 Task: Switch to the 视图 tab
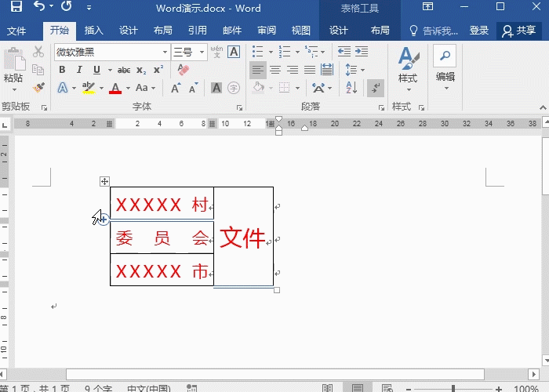301,31
